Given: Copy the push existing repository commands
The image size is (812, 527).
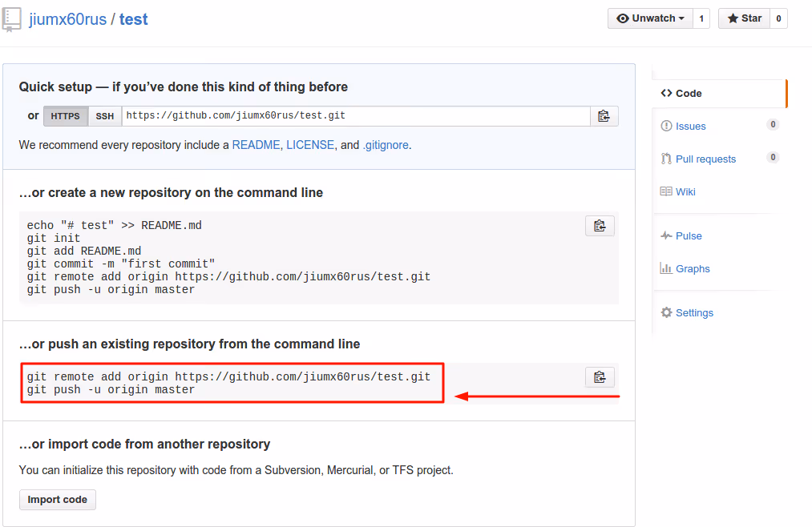Looking at the screenshot, I should 600,376.
